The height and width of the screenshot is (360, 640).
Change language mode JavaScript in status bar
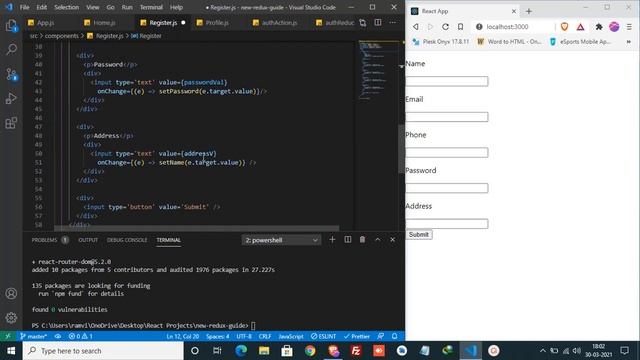(291, 336)
